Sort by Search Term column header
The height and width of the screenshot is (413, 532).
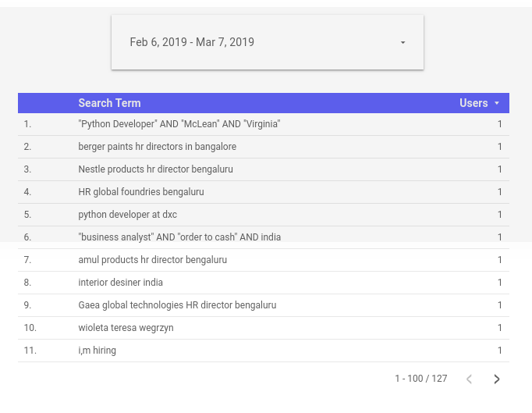(x=109, y=103)
